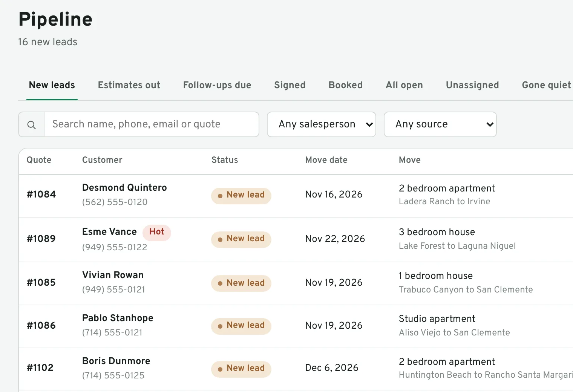
Task: Click Lake Forest to Laguna Niguel route
Action: (457, 246)
